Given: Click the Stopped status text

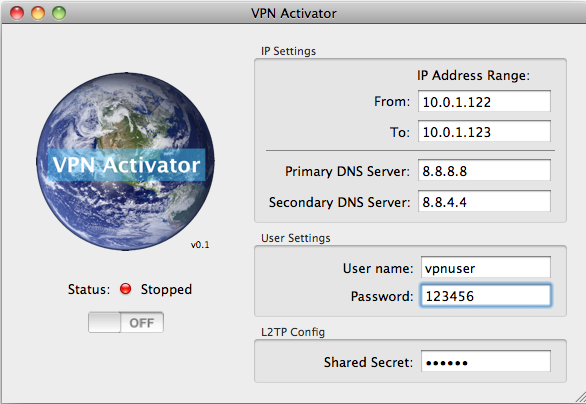Looking at the screenshot, I should tap(166, 290).
